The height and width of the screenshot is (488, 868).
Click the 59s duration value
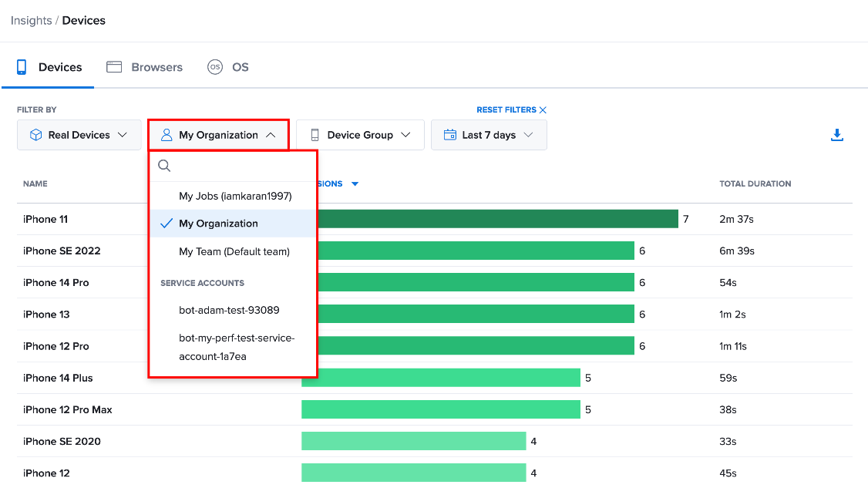pyautogui.click(x=728, y=378)
